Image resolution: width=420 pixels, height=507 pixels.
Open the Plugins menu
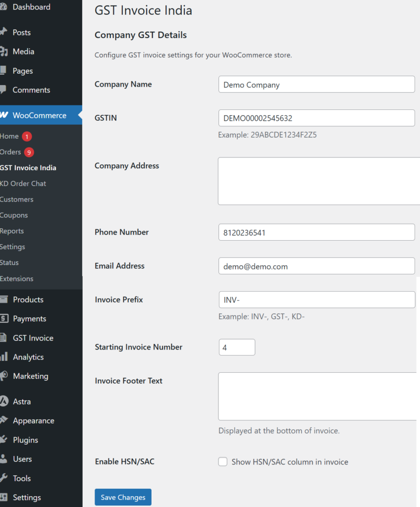pyautogui.click(x=26, y=440)
